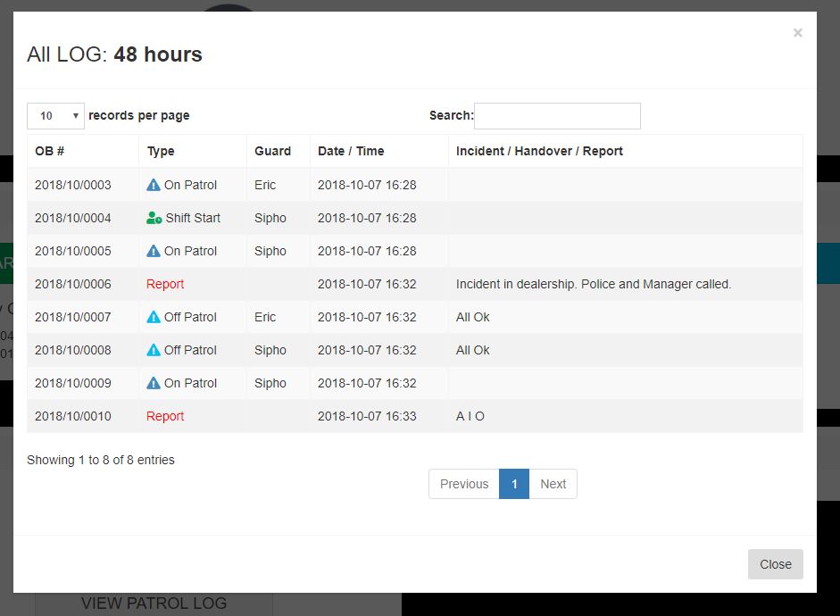The height and width of the screenshot is (616, 840).
Task: Sort by the Date / Time column header
Action: pyautogui.click(x=351, y=151)
